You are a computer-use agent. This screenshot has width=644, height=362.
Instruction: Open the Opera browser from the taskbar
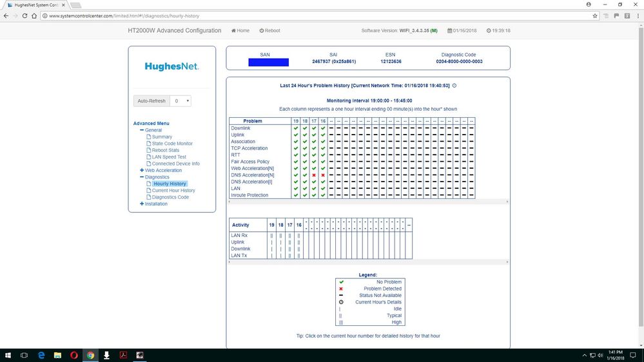[x=73, y=355]
